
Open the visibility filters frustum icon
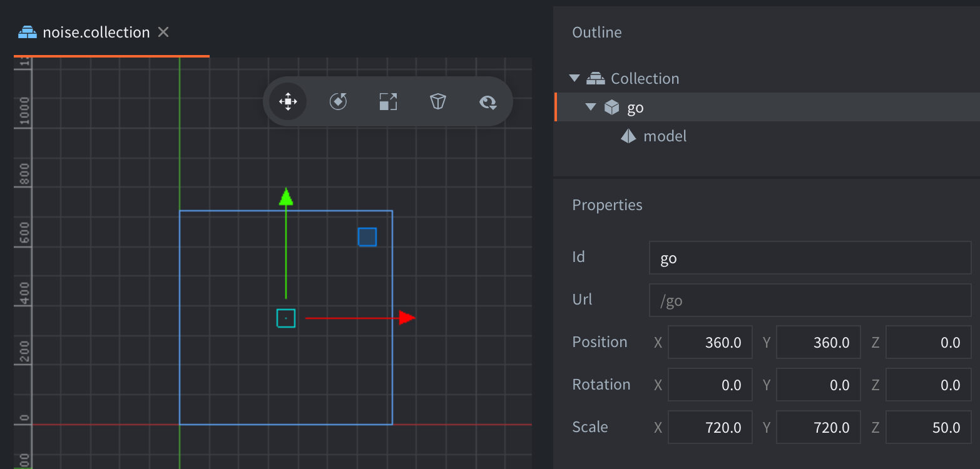[x=437, y=101]
